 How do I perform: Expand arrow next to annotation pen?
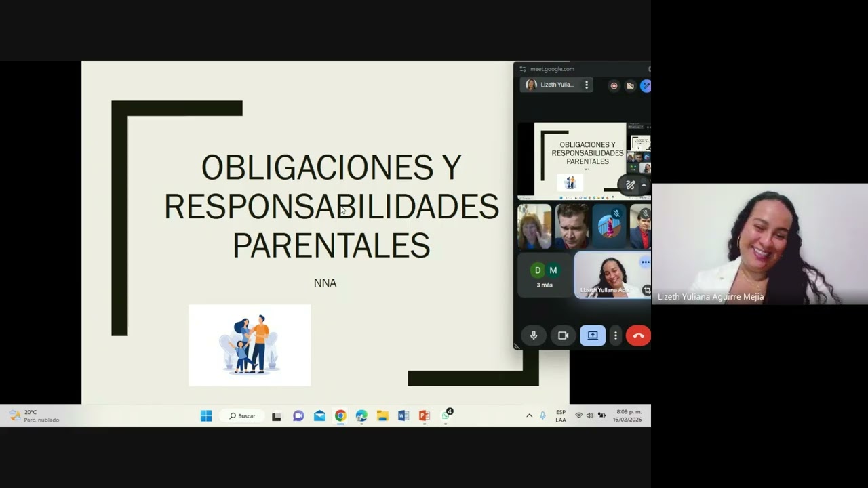coord(644,185)
